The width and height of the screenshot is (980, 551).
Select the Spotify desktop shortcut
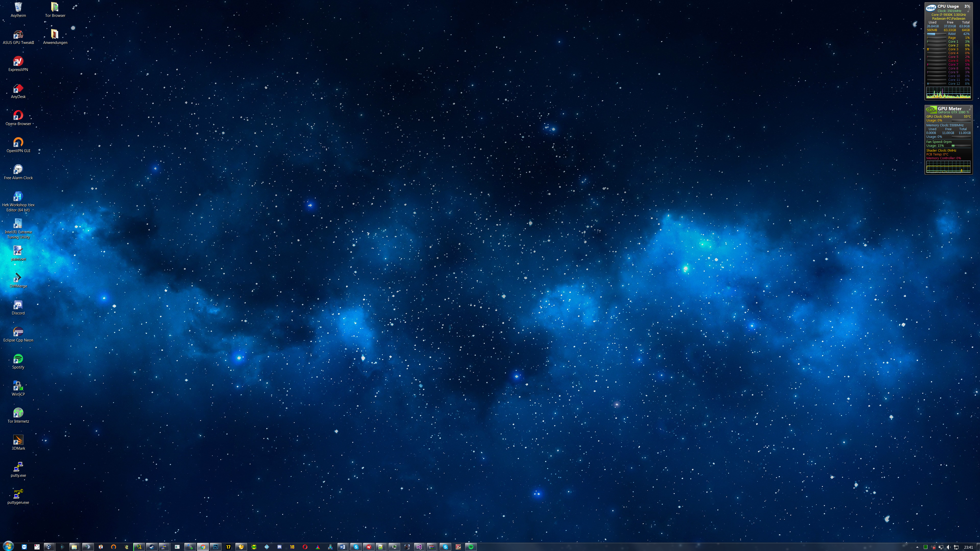18,361
